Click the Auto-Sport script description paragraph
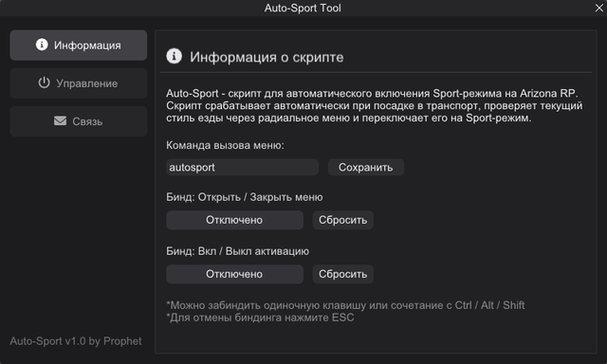Image resolution: width=607 pixels, height=364 pixels. click(375, 105)
